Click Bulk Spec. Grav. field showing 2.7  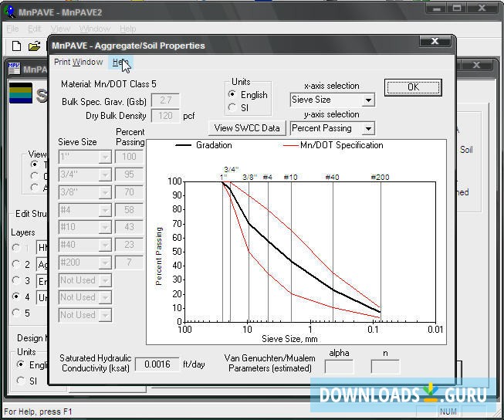[x=165, y=100]
